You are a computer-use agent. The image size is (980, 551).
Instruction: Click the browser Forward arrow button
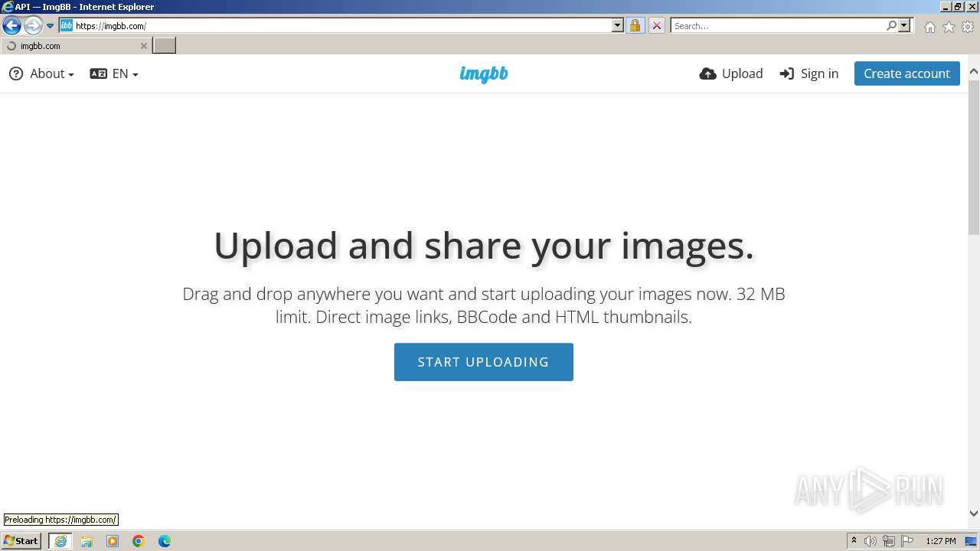click(32, 25)
